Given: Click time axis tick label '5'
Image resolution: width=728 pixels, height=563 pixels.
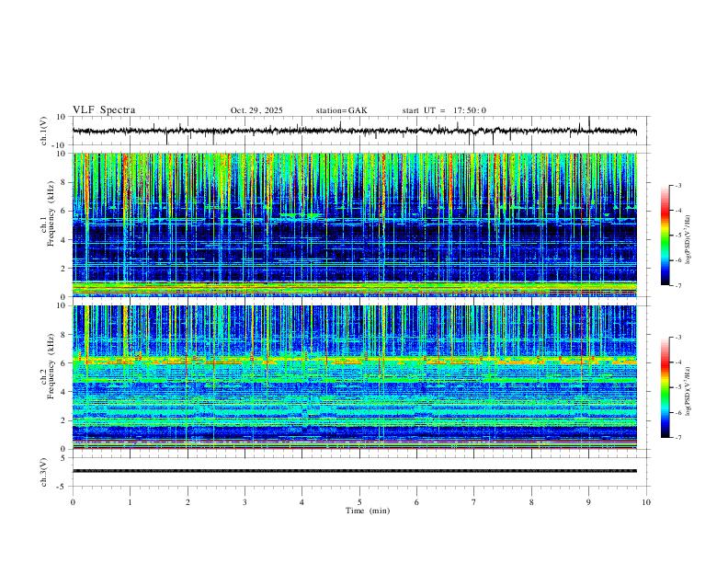Looking at the screenshot, I should click(359, 502).
